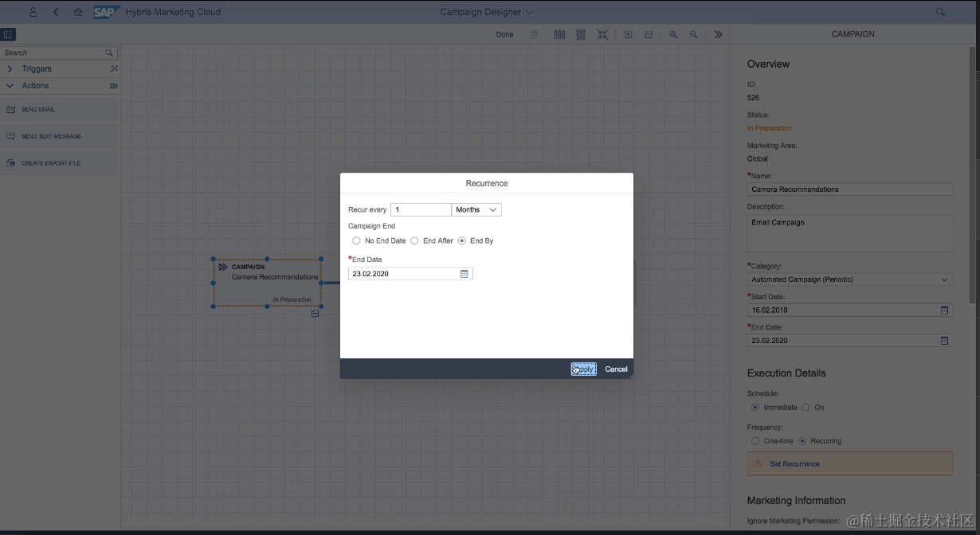980x535 pixels.
Task: Expand the Triggers section
Action: [x=10, y=69]
